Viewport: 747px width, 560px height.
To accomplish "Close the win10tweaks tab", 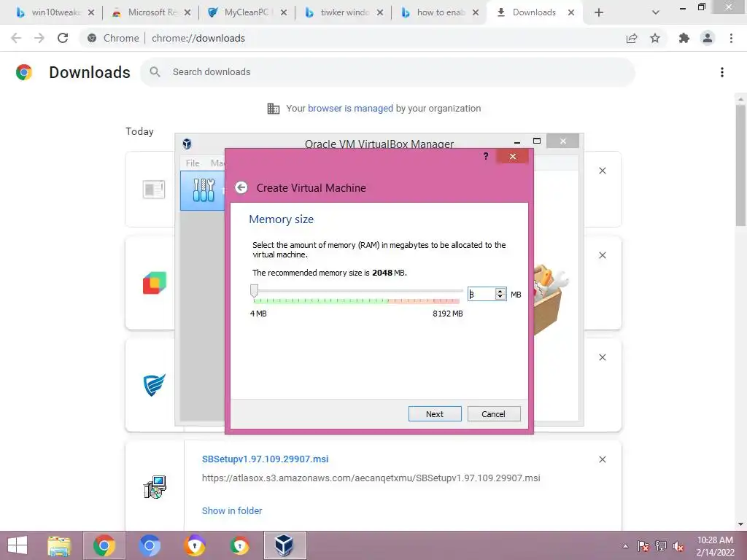I will coord(91,12).
